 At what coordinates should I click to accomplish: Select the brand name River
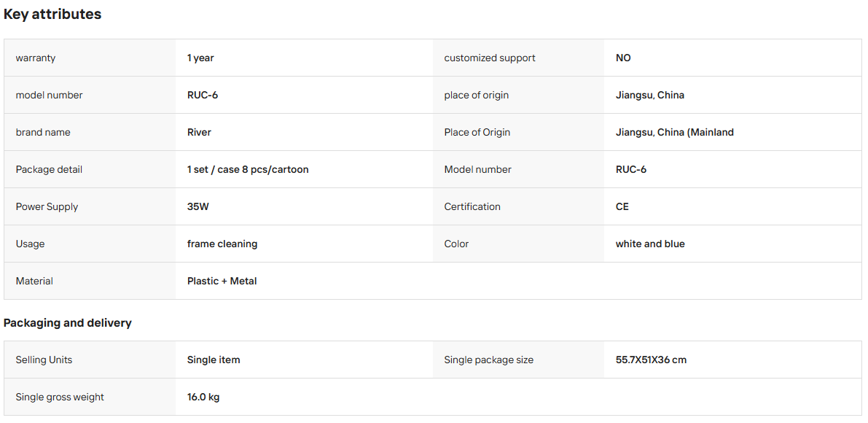point(199,132)
